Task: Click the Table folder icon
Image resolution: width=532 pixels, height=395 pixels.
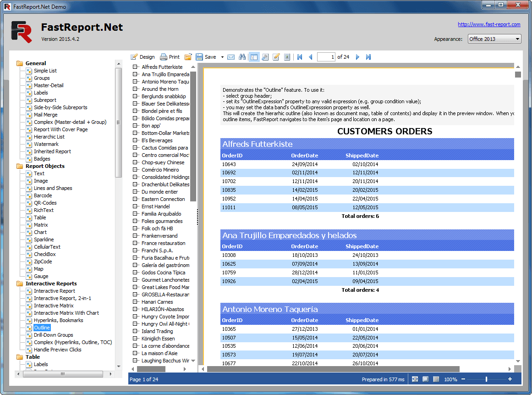Action: click(x=20, y=357)
